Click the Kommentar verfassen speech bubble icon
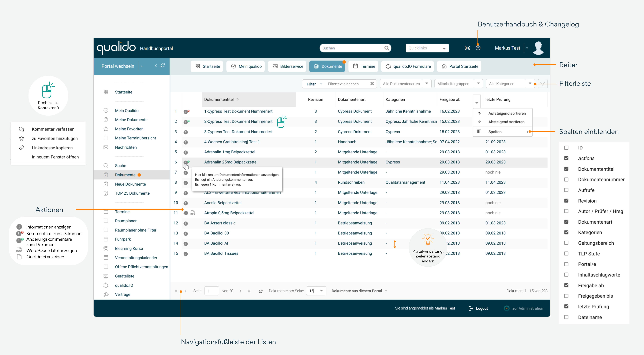The height and width of the screenshot is (355, 644). pos(22,129)
